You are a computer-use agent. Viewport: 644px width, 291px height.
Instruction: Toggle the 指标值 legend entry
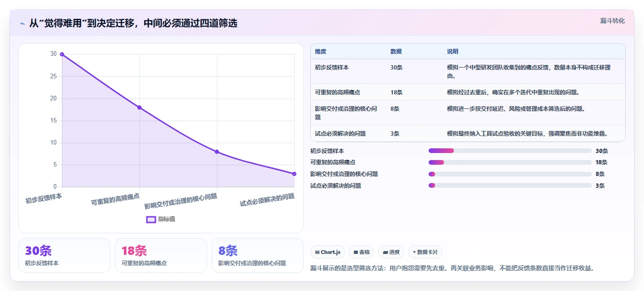(x=161, y=219)
